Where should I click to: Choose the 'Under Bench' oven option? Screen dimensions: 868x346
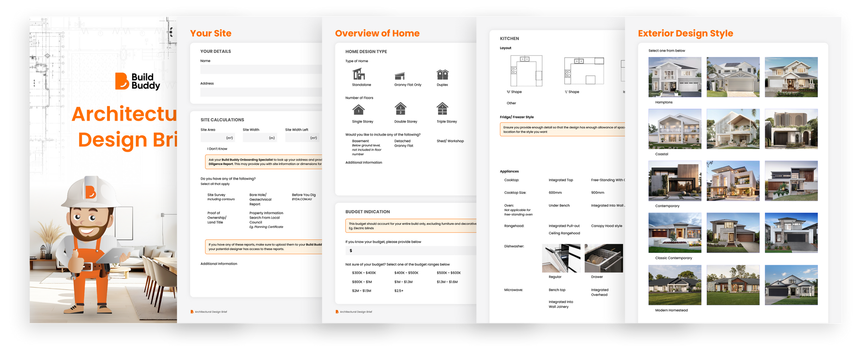[x=559, y=205]
